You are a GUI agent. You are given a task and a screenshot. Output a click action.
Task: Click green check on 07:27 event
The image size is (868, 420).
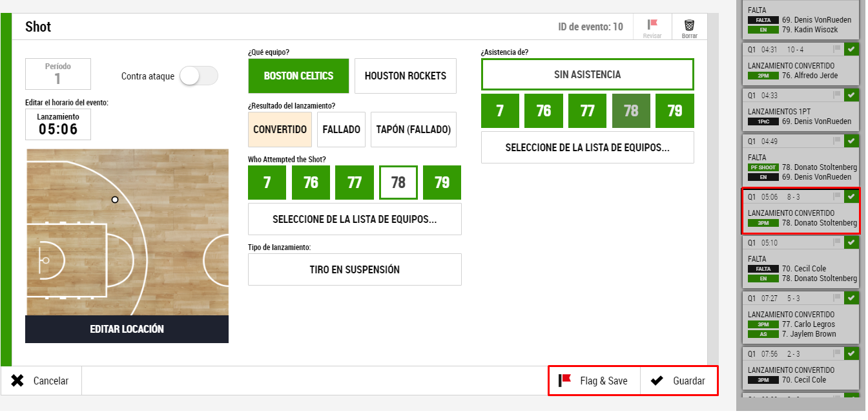click(x=852, y=297)
